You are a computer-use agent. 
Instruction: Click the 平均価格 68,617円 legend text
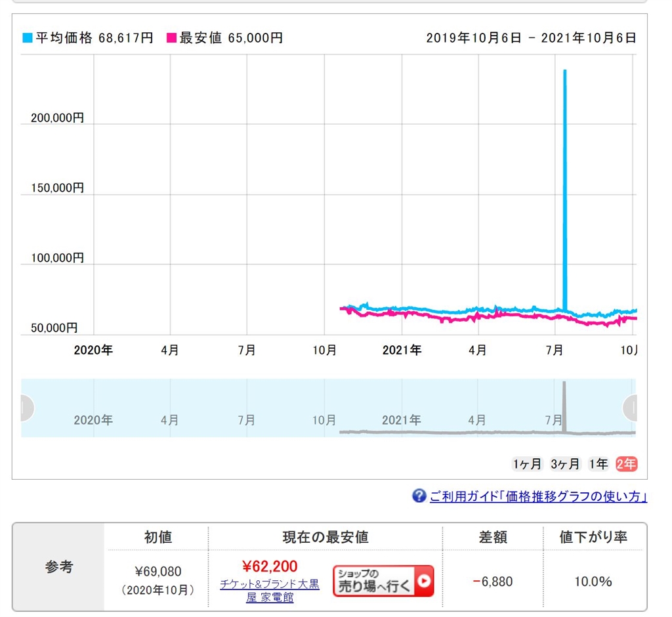click(x=94, y=37)
